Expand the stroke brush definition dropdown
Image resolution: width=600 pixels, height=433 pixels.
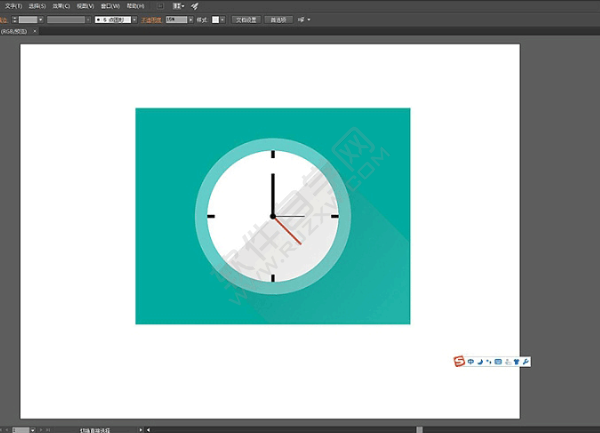point(143,19)
